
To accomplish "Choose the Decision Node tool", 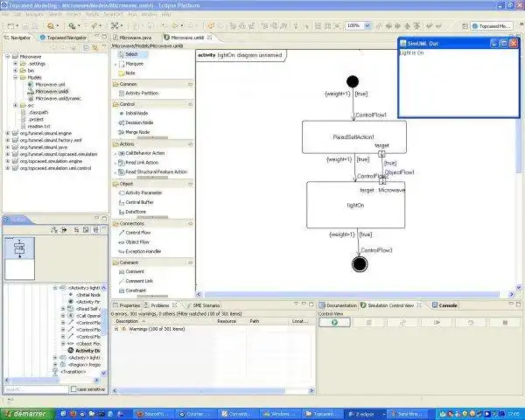I will [140, 123].
